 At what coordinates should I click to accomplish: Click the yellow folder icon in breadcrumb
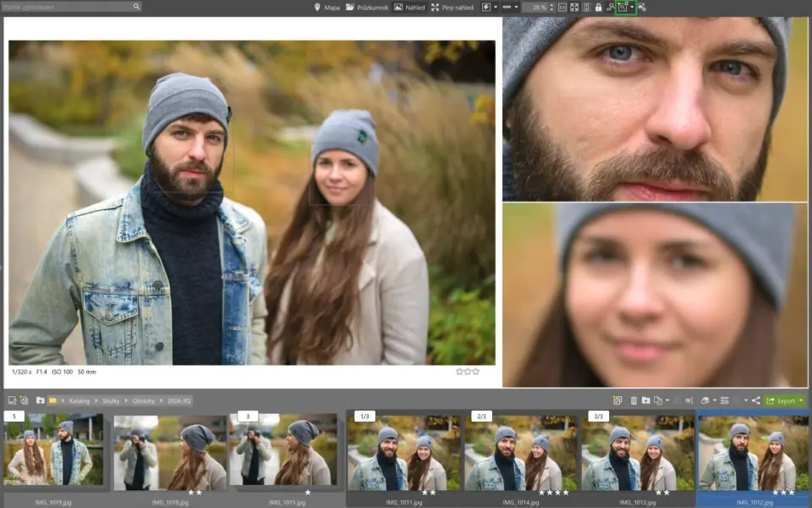(x=52, y=400)
